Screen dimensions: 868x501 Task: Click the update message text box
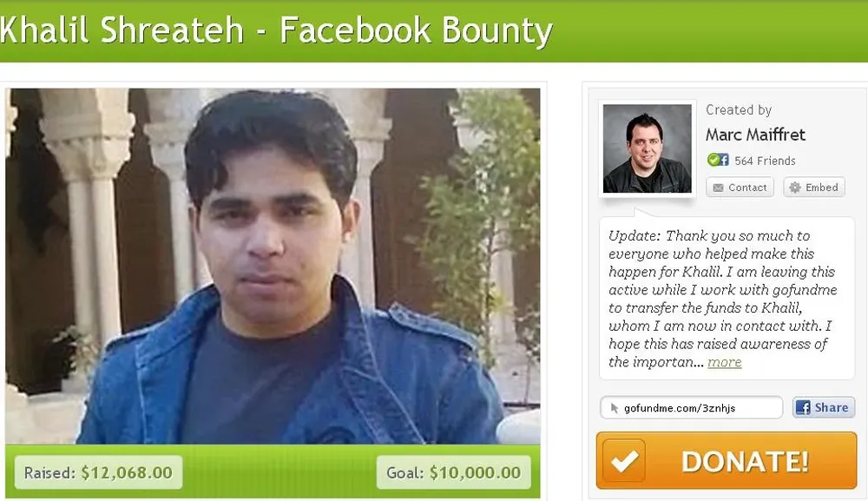727,299
